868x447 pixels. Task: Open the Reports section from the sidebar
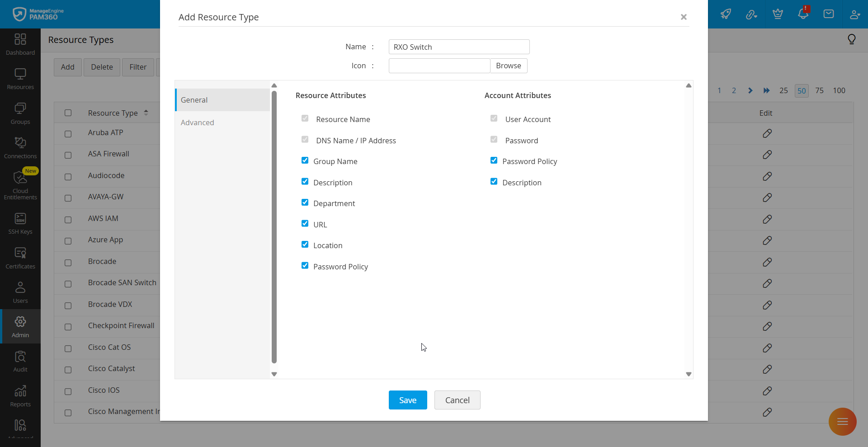pos(20,394)
